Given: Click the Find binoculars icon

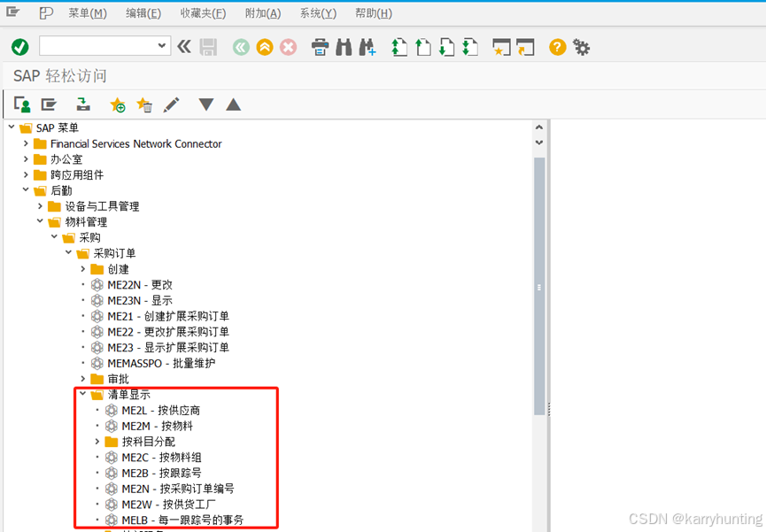Looking at the screenshot, I should pos(344,48).
